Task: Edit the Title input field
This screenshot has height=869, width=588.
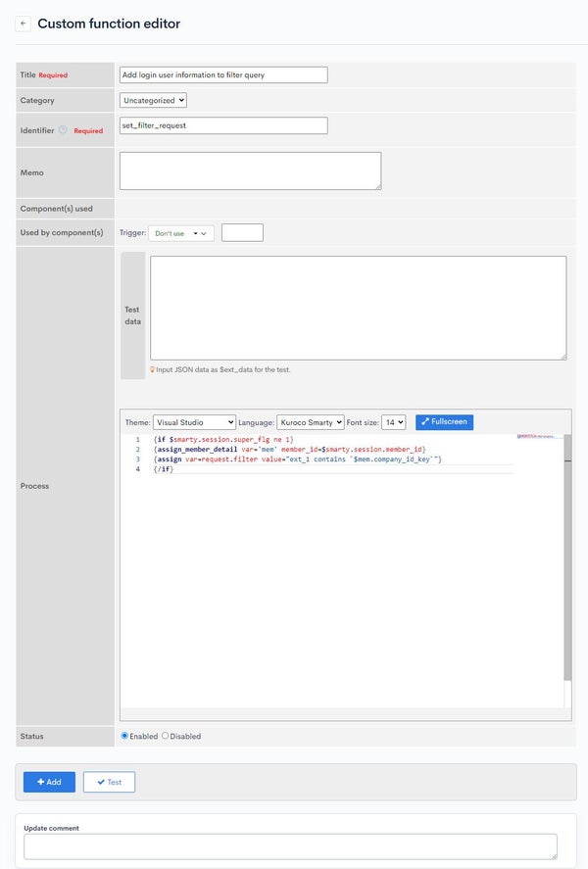Action: tap(223, 74)
